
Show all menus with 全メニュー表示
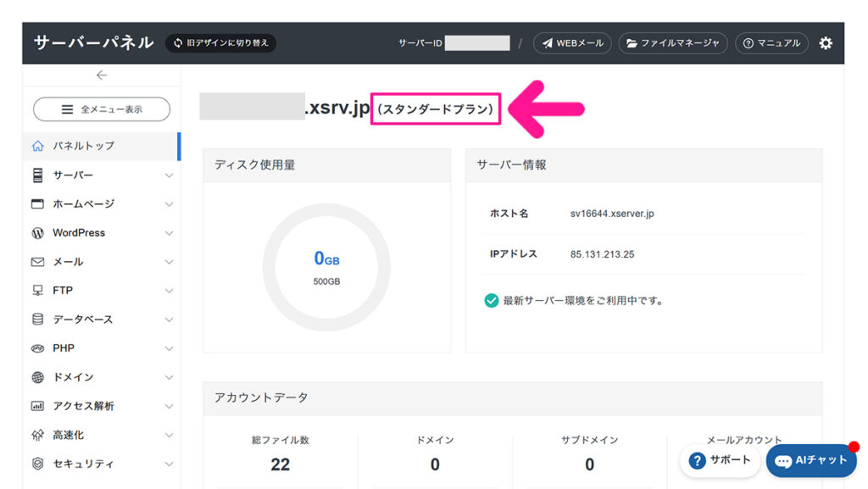pyautogui.click(x=102, y=109)
